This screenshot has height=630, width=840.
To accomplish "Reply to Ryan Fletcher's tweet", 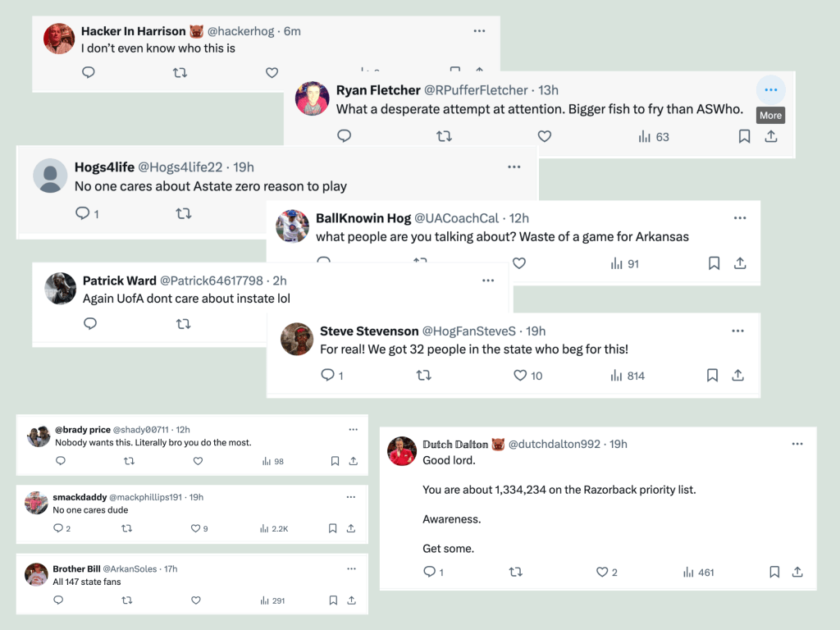I will pos(345,136).
